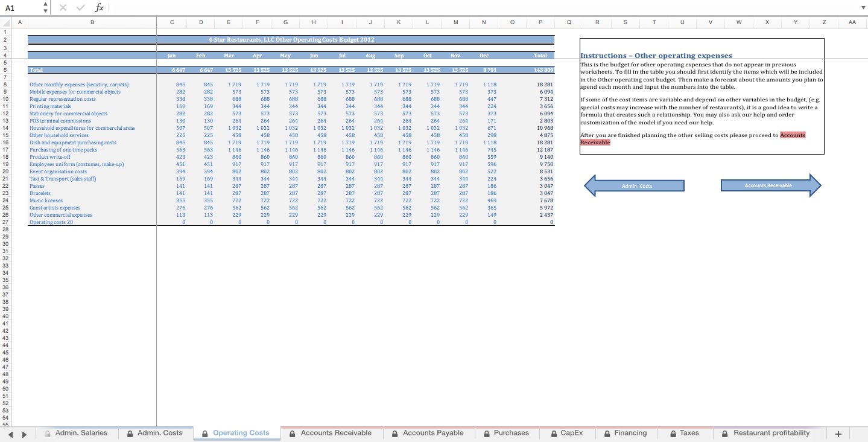Screen dimensions: 868x442
Task: Click the 8 791 December total cell
Action: [484, 70]
